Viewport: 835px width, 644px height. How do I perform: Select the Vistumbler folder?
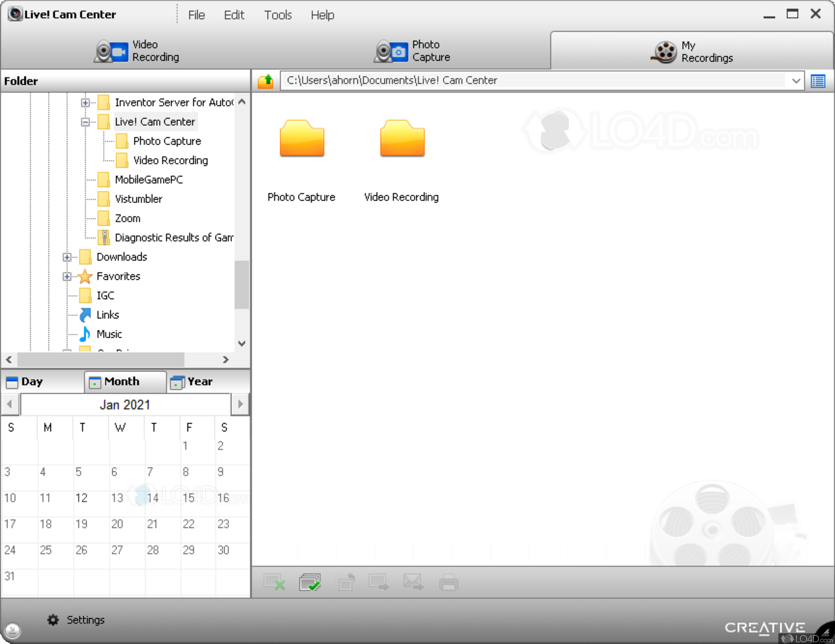tap(139, 199)
